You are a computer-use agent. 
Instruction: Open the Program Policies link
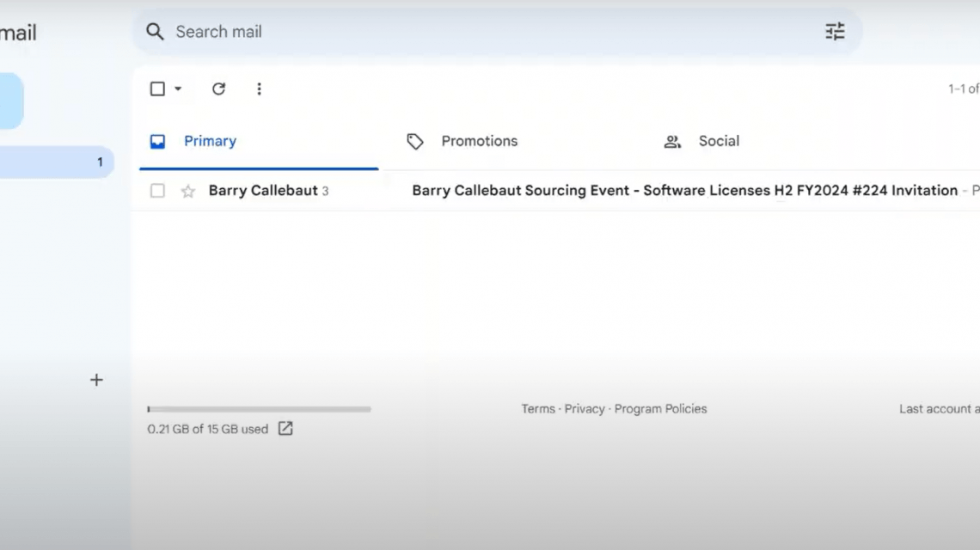(x=660, y=409)
